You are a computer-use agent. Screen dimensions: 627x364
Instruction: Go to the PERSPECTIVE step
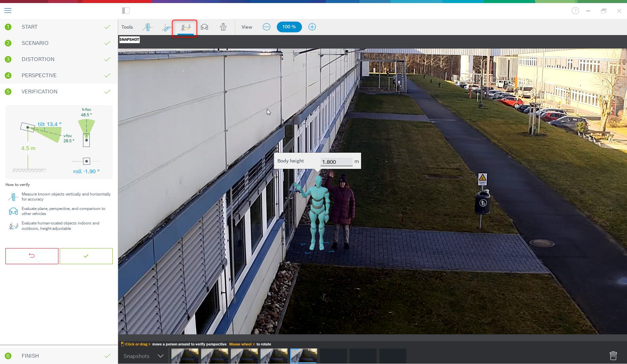(x=59, y=75)
